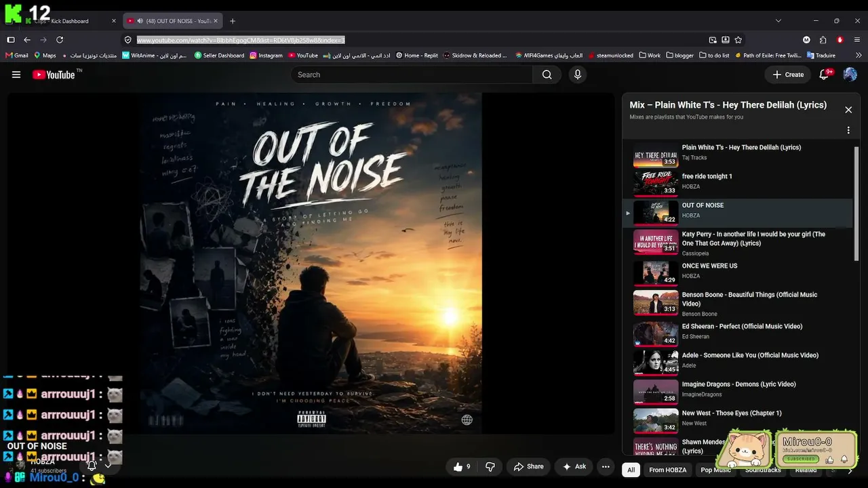Like the OUT OF NOISE video
The height and width of the screenshot is (488, 868).
462,466
